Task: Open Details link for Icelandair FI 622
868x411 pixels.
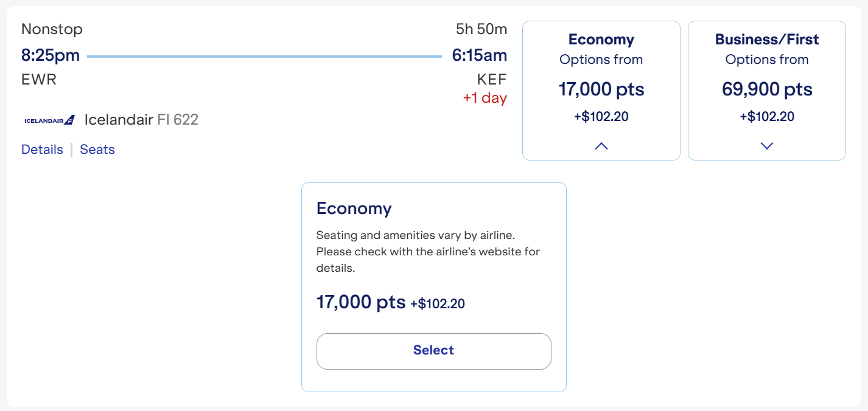Action: (41, 149)
